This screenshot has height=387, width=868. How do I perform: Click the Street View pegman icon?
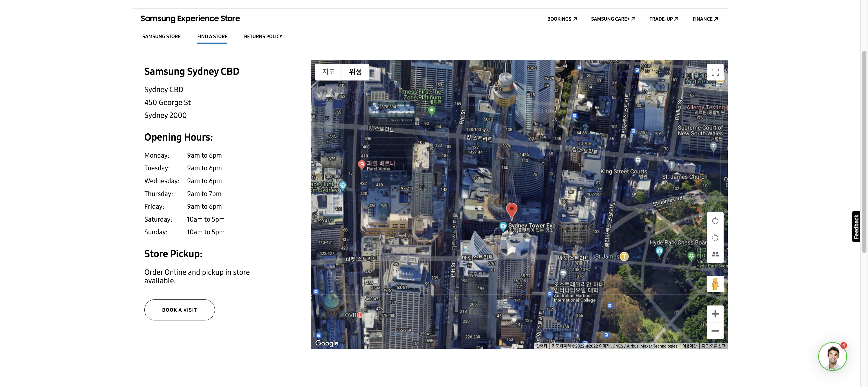coord(715,284)
